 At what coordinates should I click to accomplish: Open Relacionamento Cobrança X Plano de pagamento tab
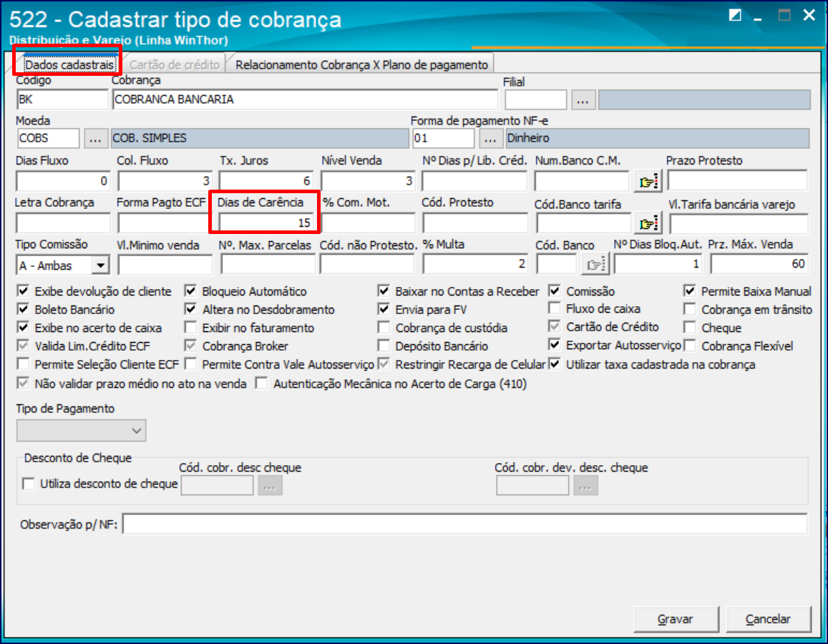coord(361,64)
